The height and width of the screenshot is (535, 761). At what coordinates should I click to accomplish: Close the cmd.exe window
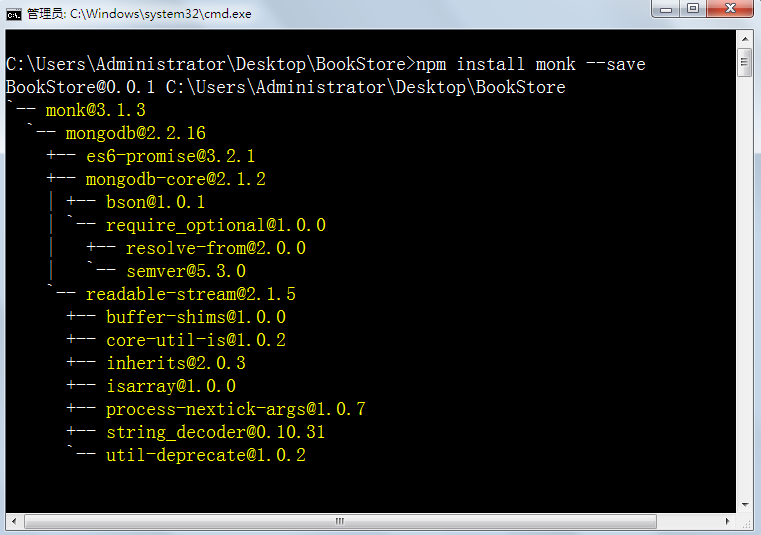pos(730,9)
